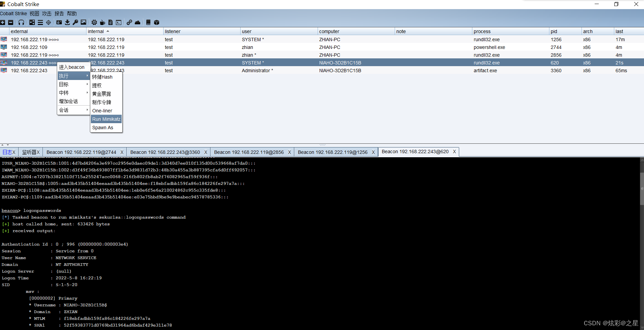Viewport: 644px width, 330px height.
Task: Click the connect to team server plus icon
Action: pos(3,22)
